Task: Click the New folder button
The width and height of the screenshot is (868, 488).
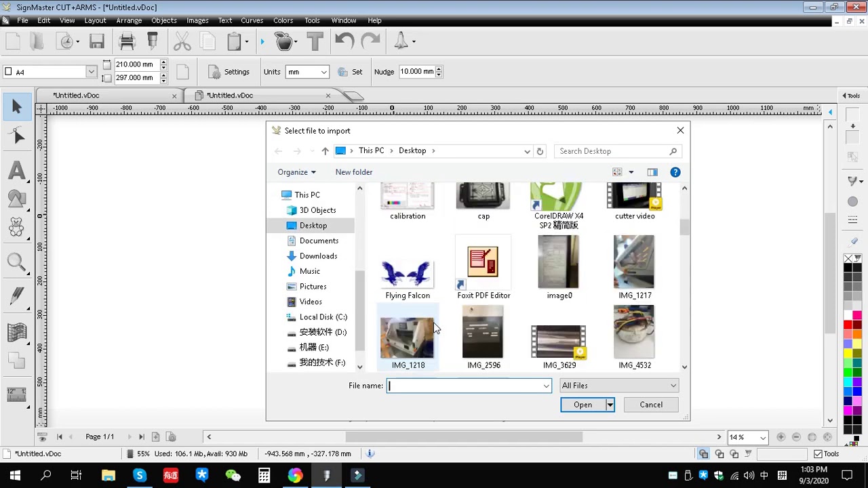Action: pos(354,172)
